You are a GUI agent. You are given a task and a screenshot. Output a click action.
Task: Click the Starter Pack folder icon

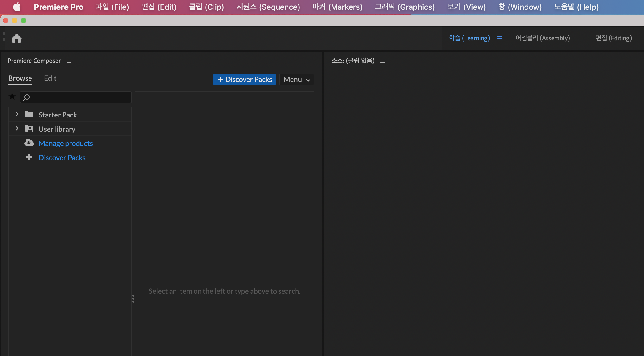29,115
